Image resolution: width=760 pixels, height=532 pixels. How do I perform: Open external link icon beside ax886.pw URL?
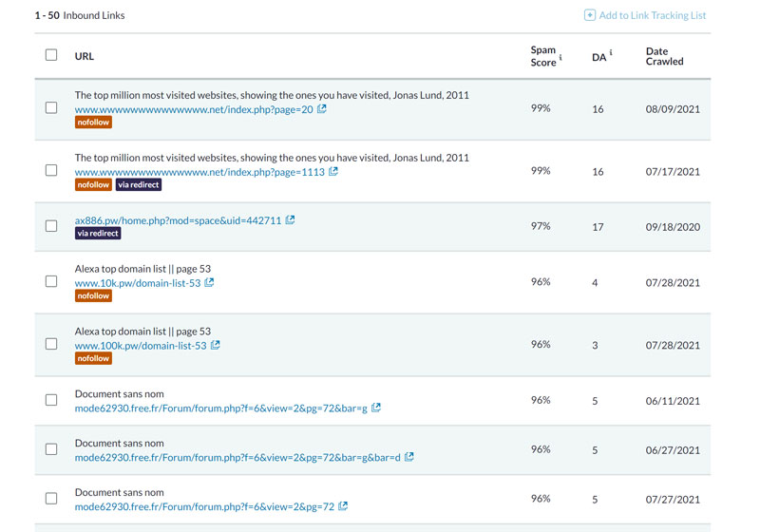pos(290,220)
